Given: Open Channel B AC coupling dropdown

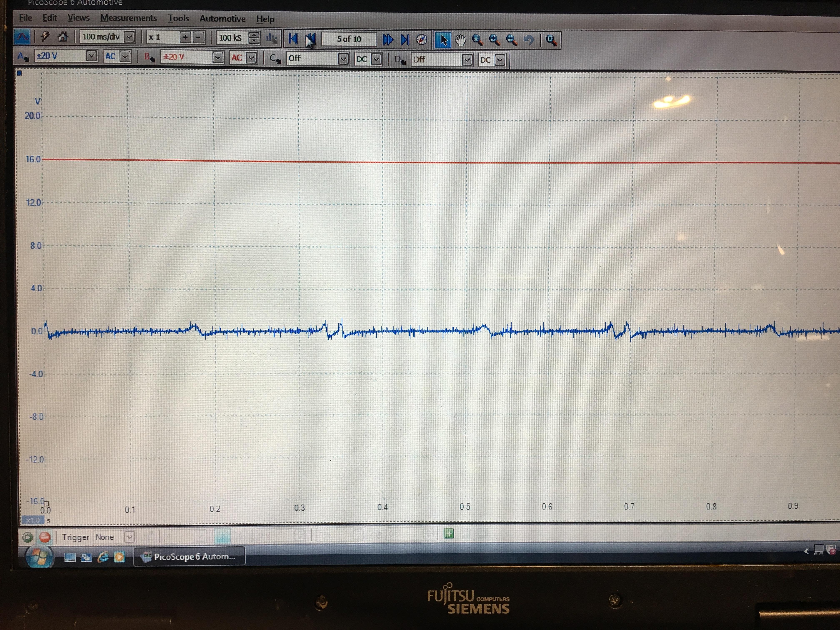Looking at the screenshot, I should coord(251,58).
